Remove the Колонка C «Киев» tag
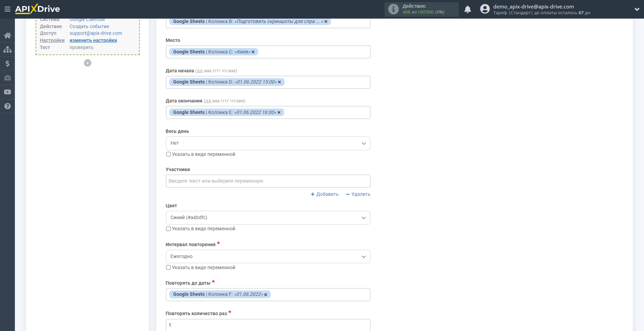Image resolution: width=644 pixels, height=331 pixels. (253, 52)
